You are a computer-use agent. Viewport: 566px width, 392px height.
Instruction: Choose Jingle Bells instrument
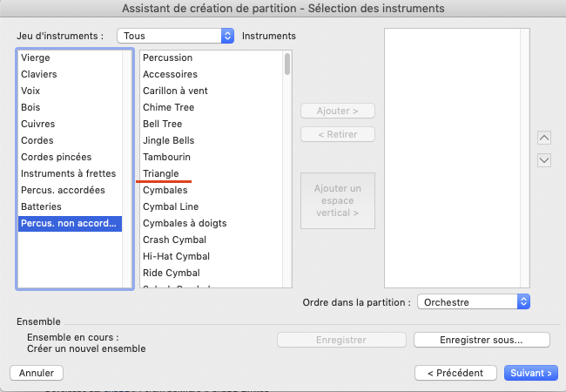tap(168, 140)
